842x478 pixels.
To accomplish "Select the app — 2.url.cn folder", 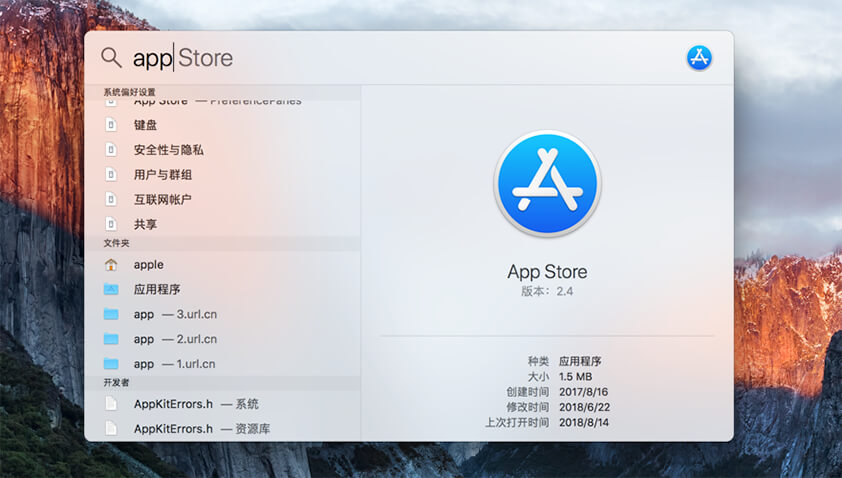I will pyautogui.click(x=222, y=339).
